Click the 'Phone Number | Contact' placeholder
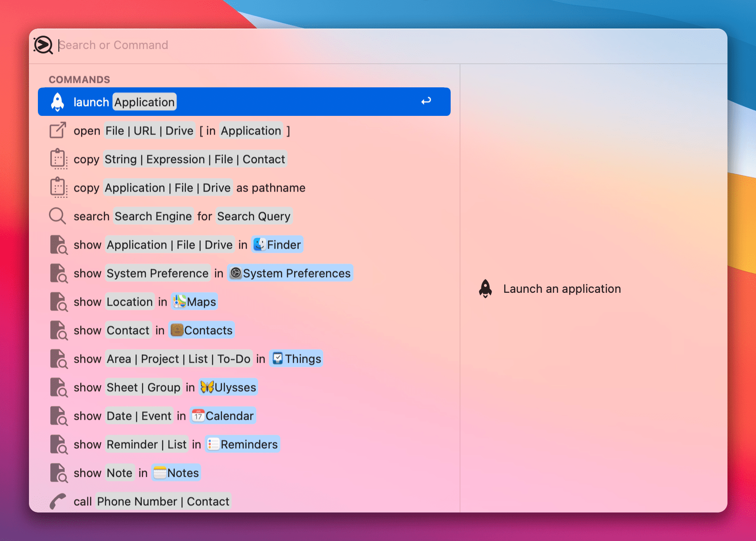The height and width of the screenshot is (541, 756). [163, 501]
